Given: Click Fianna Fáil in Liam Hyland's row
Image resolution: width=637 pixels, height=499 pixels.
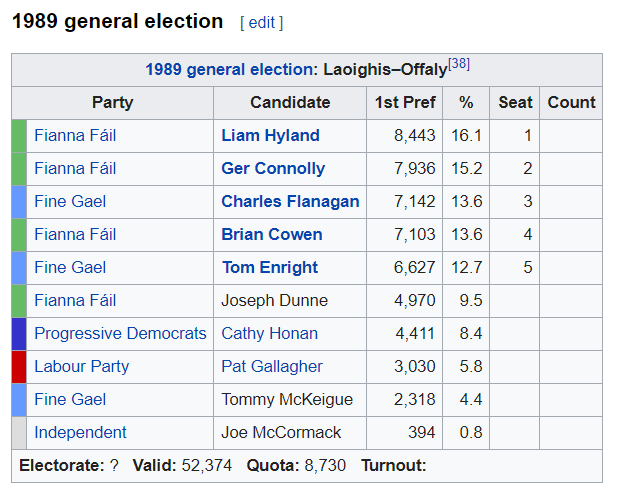Looking at the screenshot, I should [75, 135].
